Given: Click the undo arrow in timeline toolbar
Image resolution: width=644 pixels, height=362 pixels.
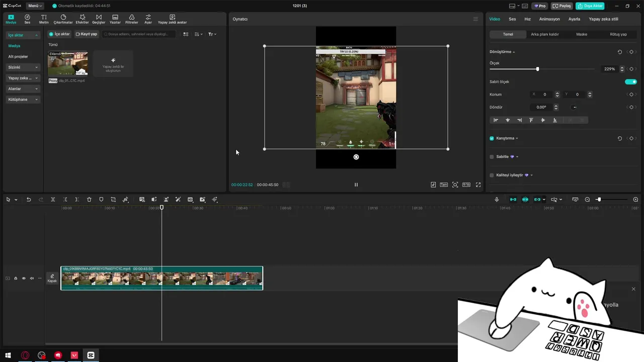Looking at the screenshot, I should pos(29,200).
